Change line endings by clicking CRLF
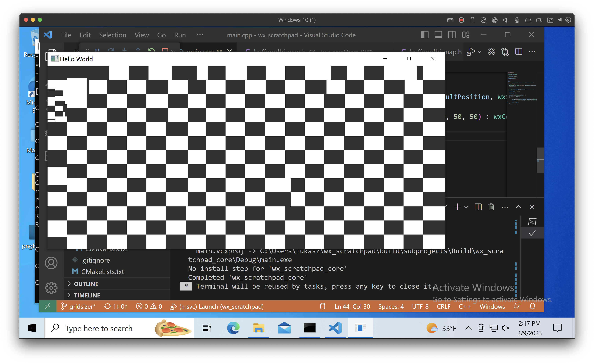The width and height of the screenshot is (594, 364). pyautogui.click(x=443, y=306)
